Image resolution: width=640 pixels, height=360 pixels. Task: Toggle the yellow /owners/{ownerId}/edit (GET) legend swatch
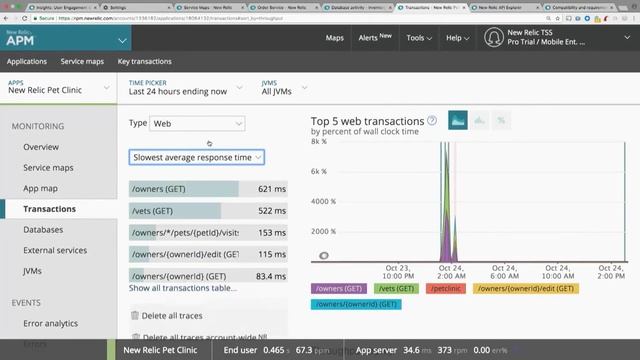pyautogui.click(x=526, y=289)
